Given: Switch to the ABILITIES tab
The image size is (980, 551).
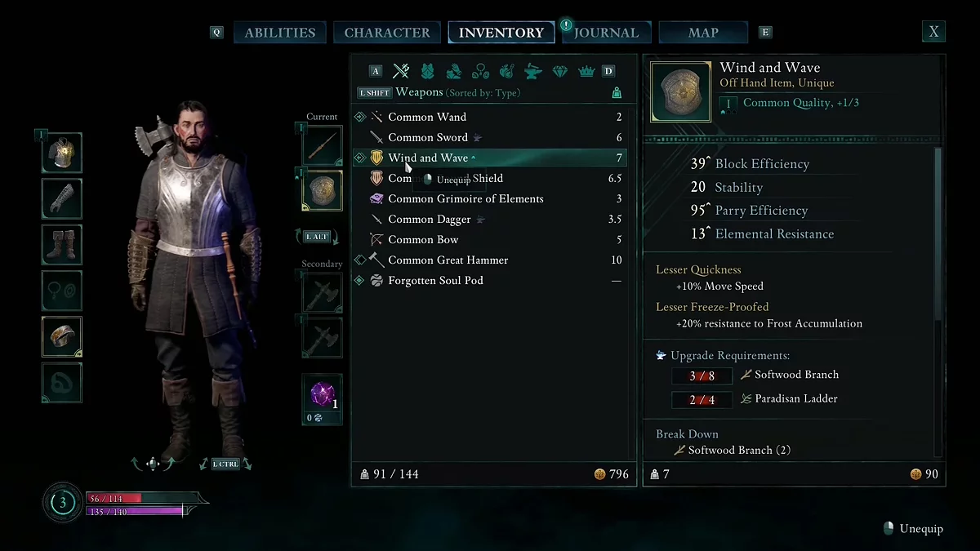Looking at the screenshot, I should click(x=280, y=33).
